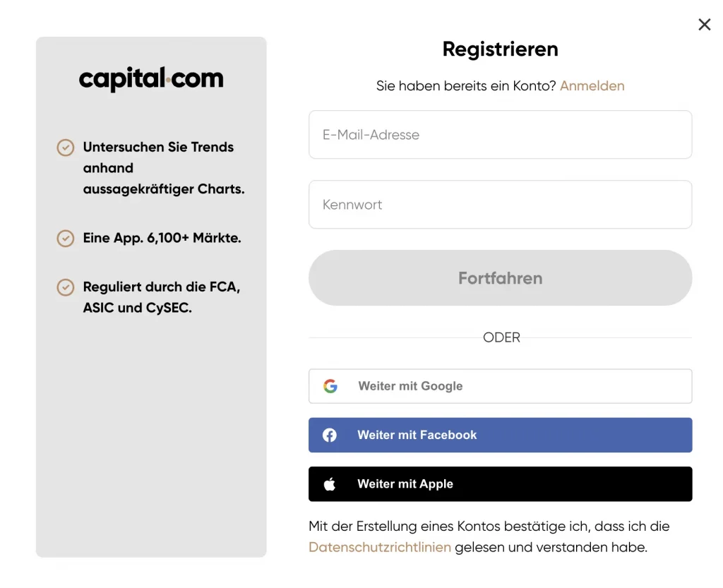The image size is (723, 588).
Task: Click "Sie haben bereits ein Konto?" text
Action: (466, 86)
